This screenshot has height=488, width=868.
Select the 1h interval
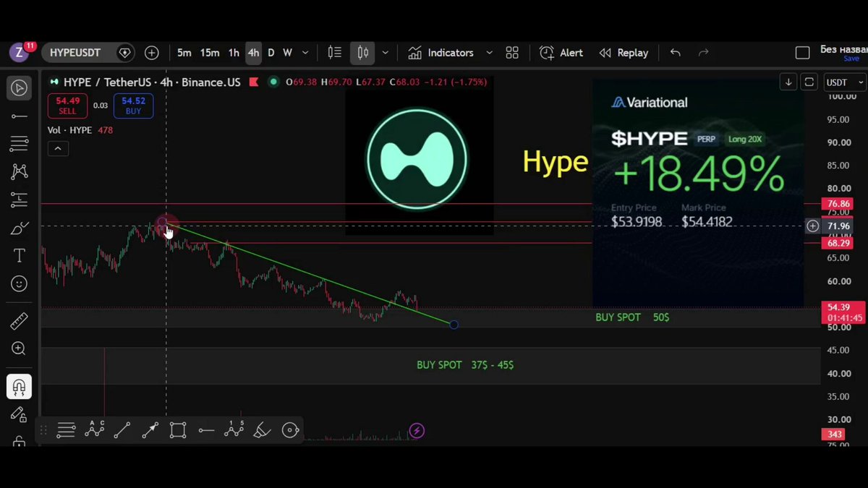coord(234,53)
